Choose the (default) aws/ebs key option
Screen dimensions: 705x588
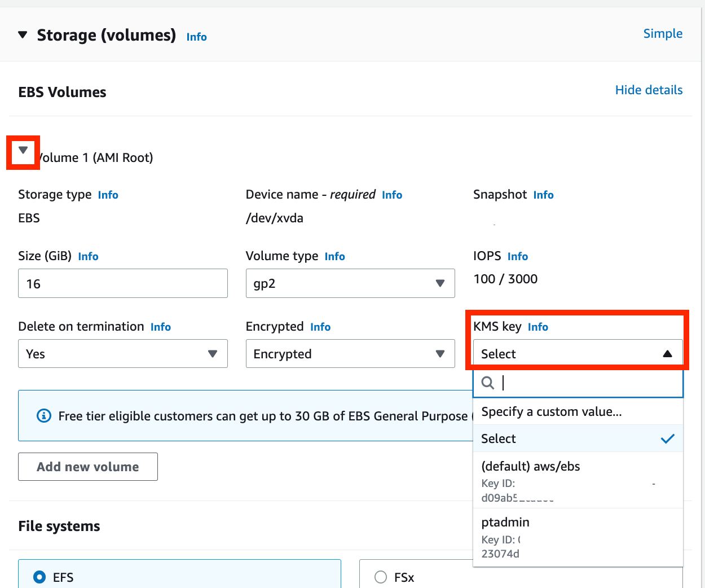(x=530, y=467)
